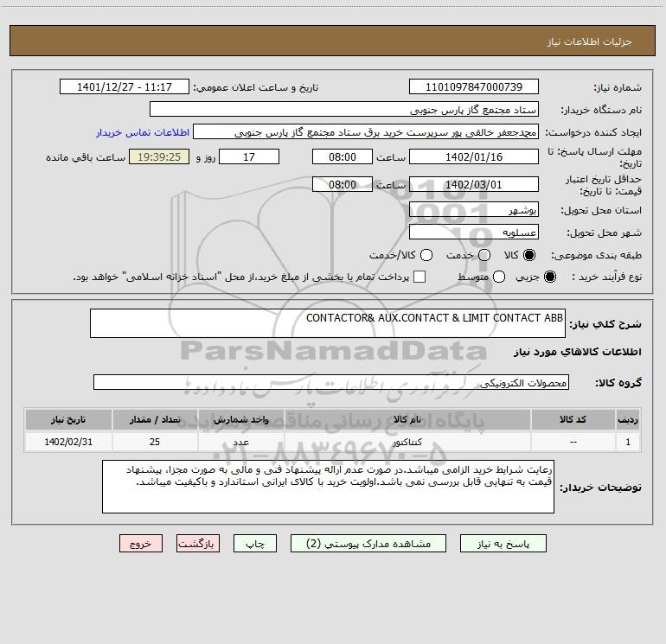Click the واحد شمارش column header

240,420
